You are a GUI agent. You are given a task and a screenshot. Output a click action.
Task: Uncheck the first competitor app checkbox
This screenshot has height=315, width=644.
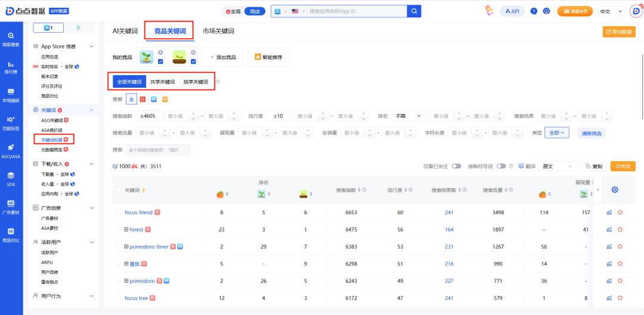[160, 61]
